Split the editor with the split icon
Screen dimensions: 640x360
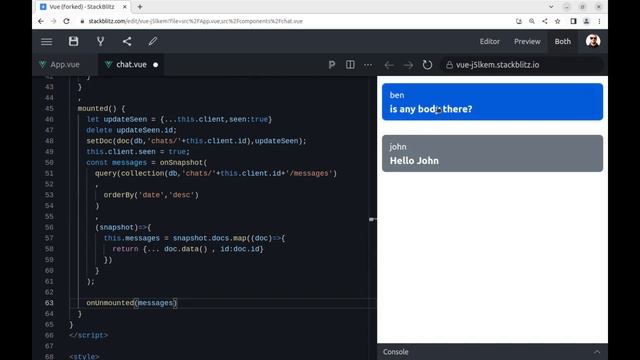pyautogui.click(x=350, y=64)
